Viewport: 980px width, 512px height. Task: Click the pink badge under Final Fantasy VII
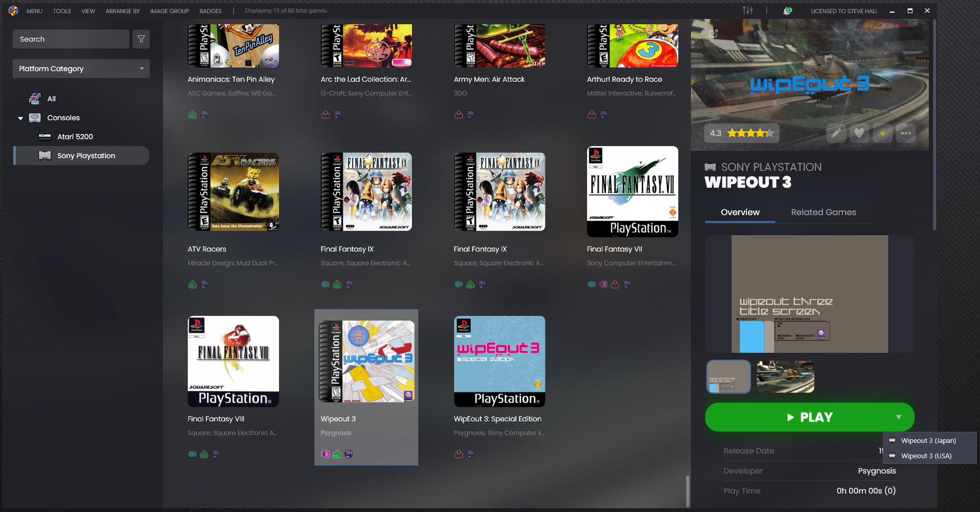pos(603,284)
